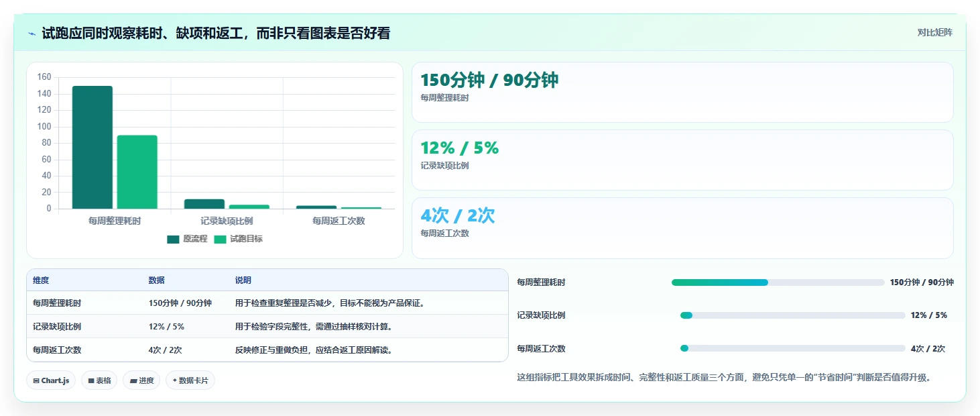
Task: Click the description starting 用于检查重复整理是否减少
Action: click(330, 303)
